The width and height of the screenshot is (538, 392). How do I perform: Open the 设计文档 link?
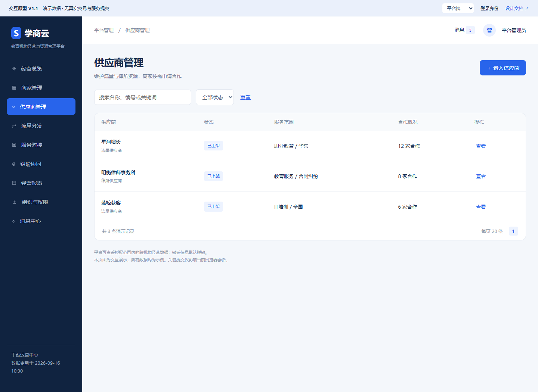pyautogui.click(x=517, y=8)
